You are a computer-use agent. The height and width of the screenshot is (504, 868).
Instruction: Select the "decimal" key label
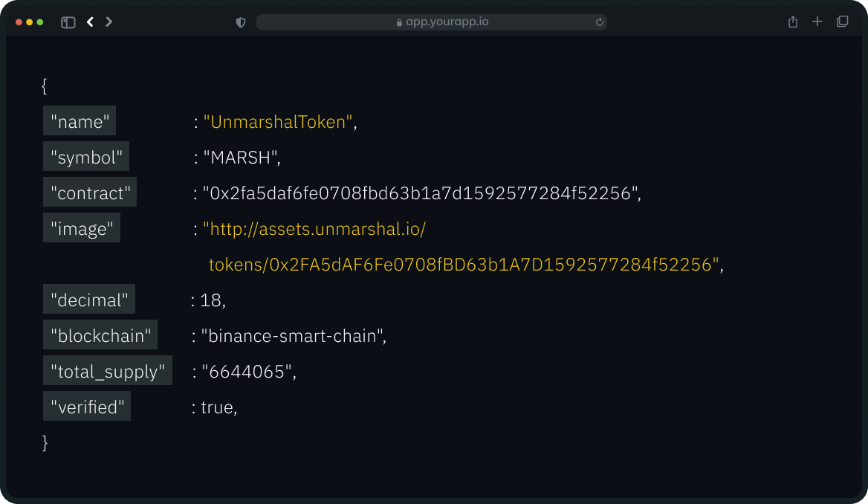pyautogui.click(x=89, y=300)
